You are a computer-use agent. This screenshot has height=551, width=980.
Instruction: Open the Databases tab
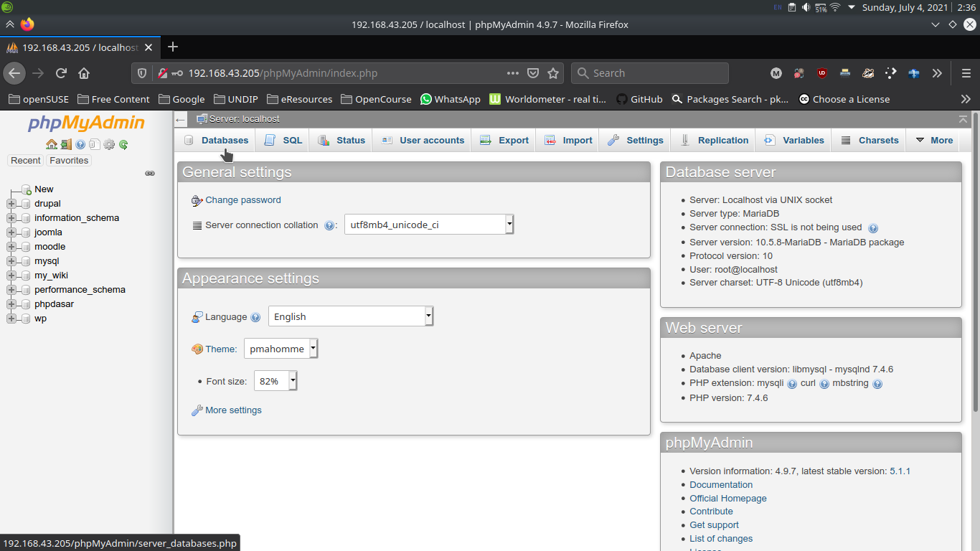point(216,141)
